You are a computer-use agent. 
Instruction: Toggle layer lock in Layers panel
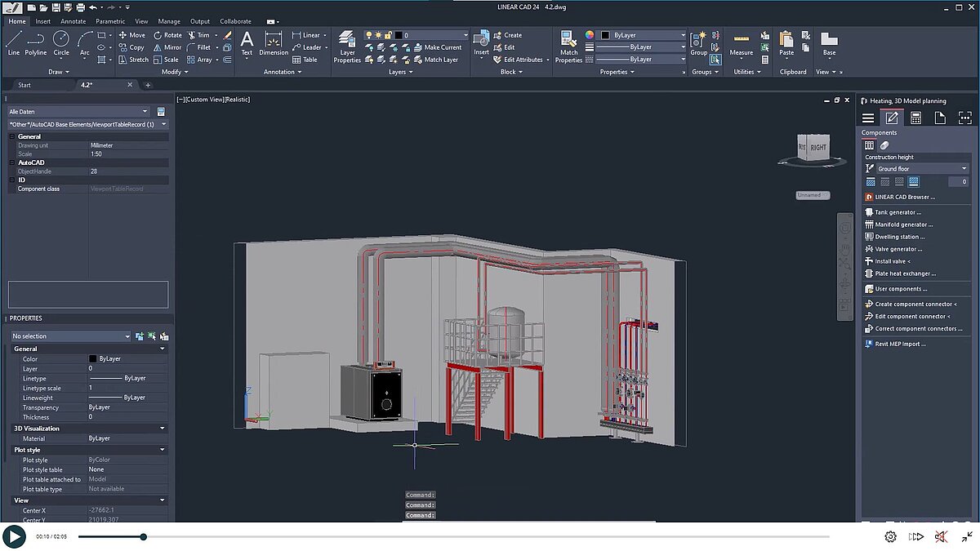tap(389, 34)
